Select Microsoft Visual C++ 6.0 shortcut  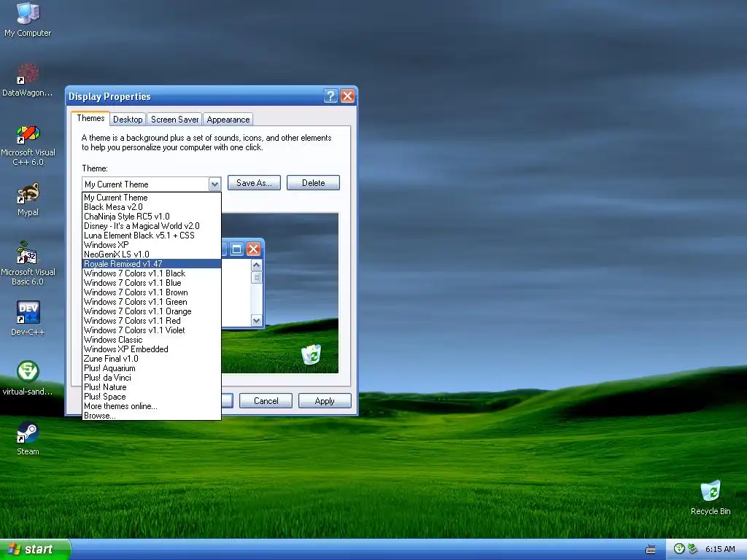(x=28, y=145)
